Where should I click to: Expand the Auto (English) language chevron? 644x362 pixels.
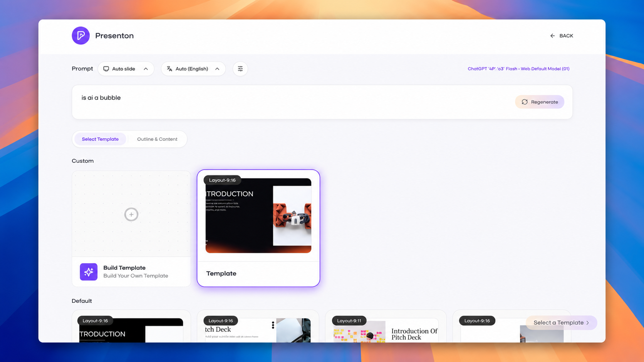(217, 69)
